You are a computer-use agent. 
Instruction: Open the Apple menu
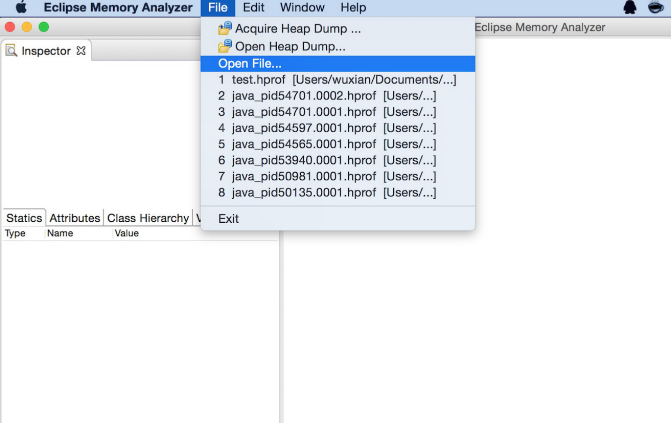pyautogui.click(x=21, y=7)
